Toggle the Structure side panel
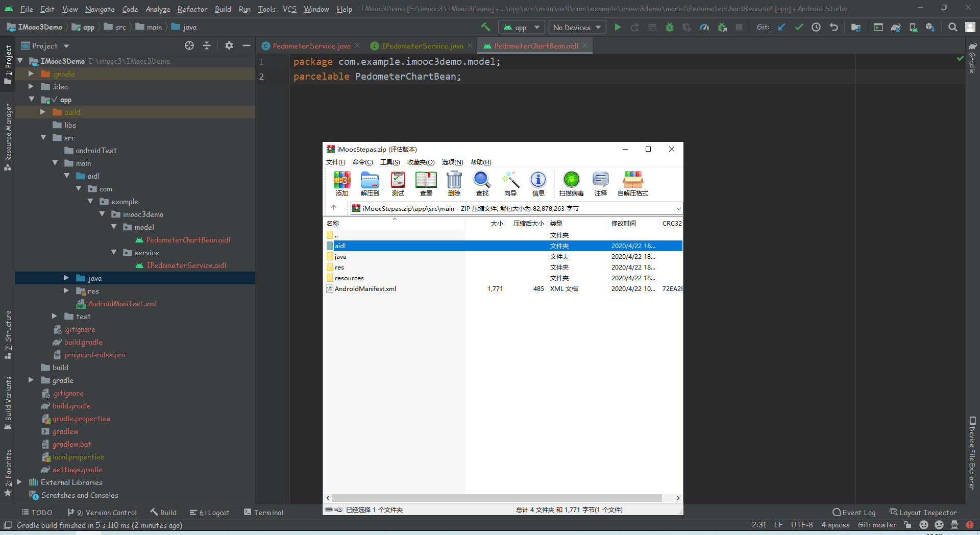 point(8,334)
